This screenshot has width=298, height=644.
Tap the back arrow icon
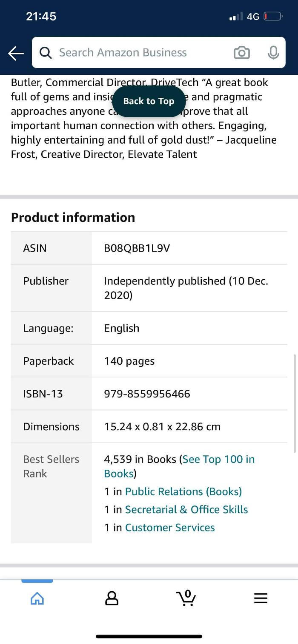(16, 53)
